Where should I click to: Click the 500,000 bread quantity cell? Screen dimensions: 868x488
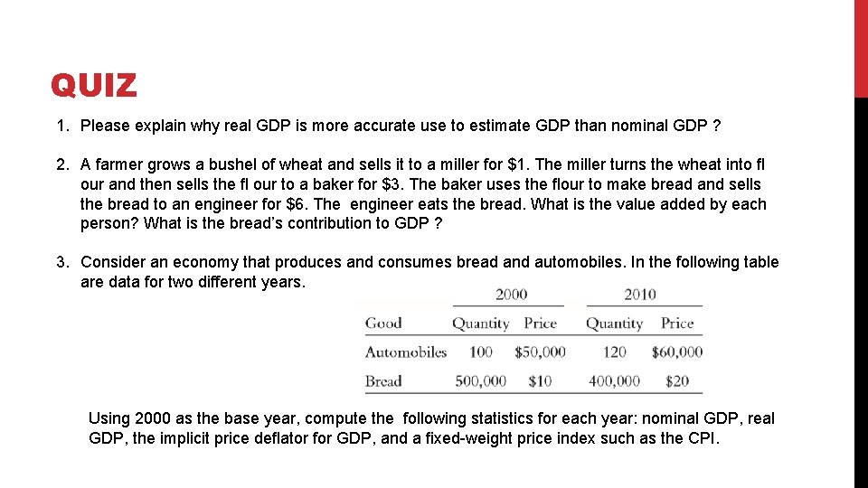480,381
